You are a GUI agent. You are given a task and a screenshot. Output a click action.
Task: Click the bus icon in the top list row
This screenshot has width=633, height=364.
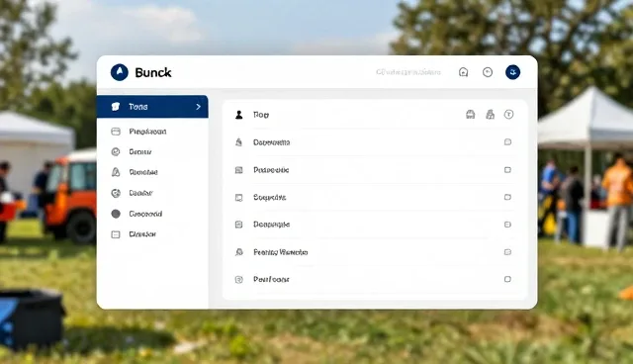[471, 115]
